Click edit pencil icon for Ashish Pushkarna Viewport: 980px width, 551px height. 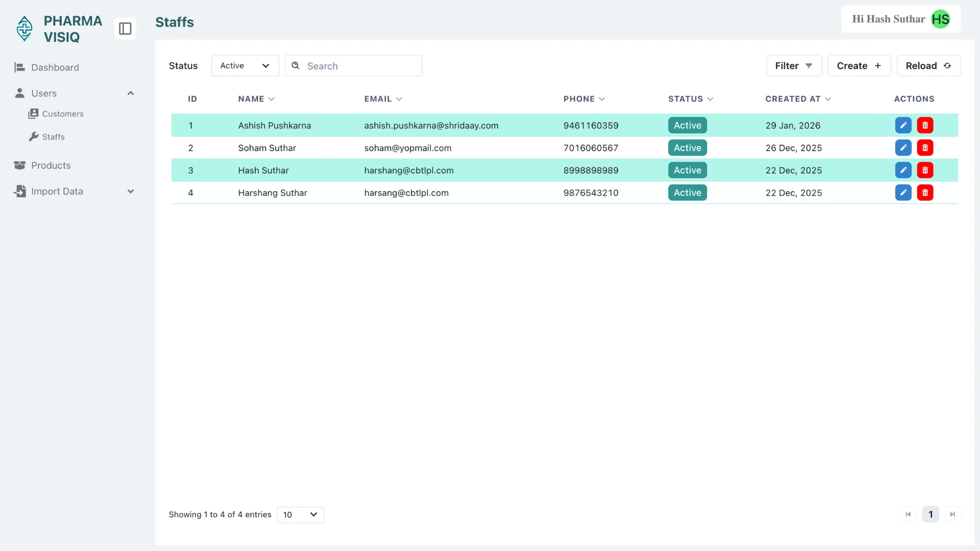[x=903, y=126]
